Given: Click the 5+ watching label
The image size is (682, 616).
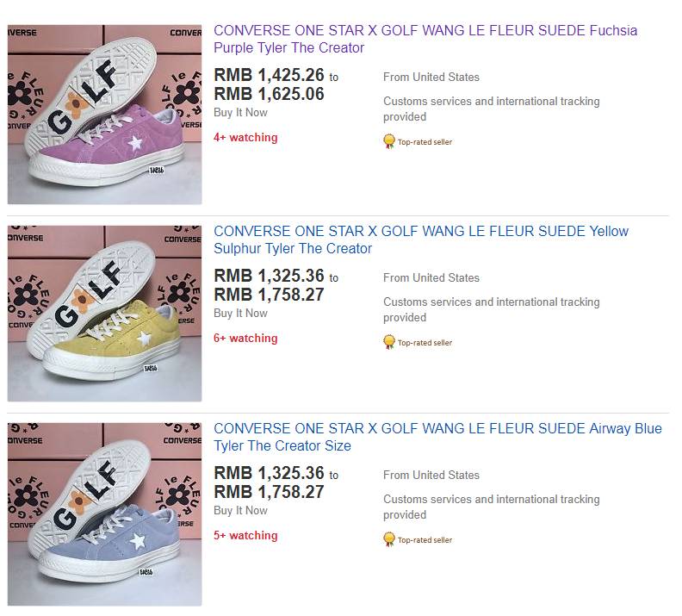Looking at the screenshot, I should 245,536.
